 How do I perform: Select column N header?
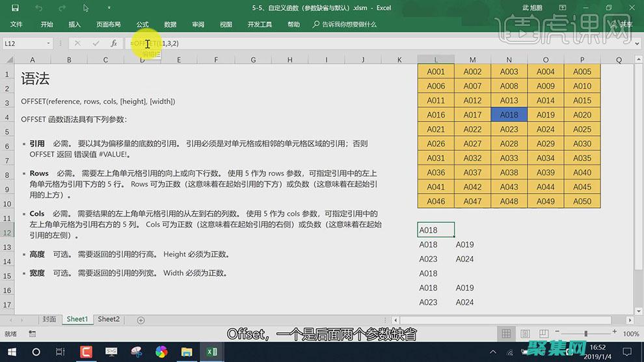click(x=509, y=60)
